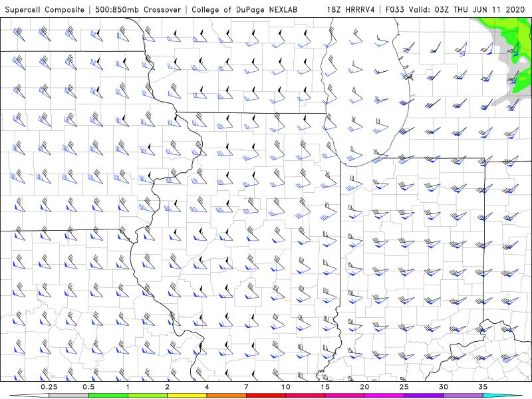Click the bright green 0.5–1 legend segment
532x399 pixels.
(108, 396)
